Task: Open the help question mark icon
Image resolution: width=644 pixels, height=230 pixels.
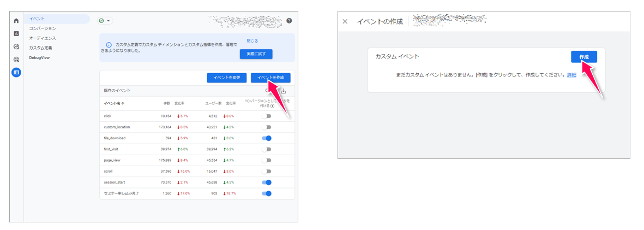Action: click(289, 21)
